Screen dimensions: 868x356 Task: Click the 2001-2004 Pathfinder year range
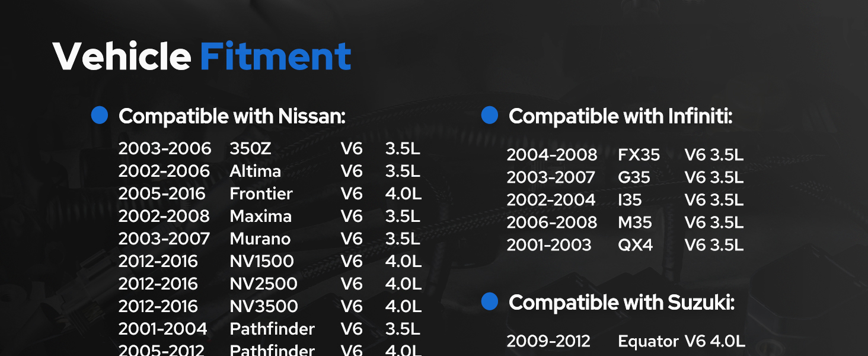(163, 329)
